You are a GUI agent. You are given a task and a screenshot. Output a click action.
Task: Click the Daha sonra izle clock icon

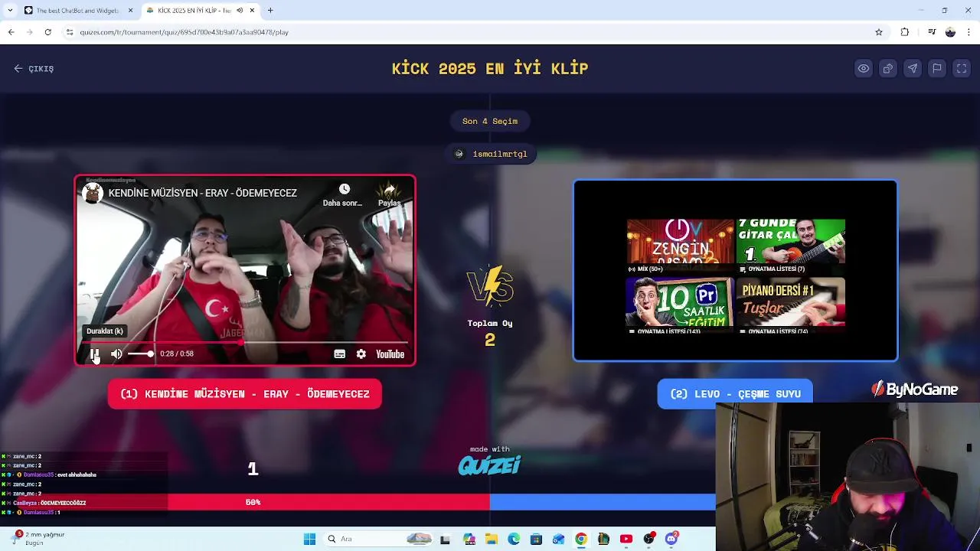[x=344, y=189]
